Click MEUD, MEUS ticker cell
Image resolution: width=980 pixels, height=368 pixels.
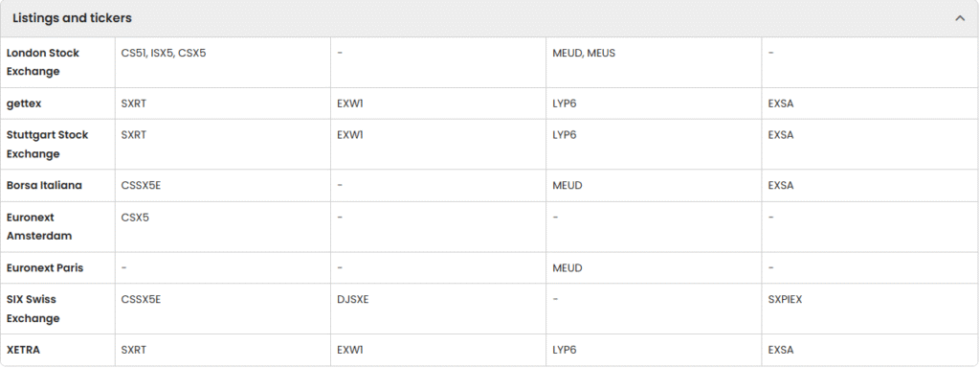click(x=584, y=54)
